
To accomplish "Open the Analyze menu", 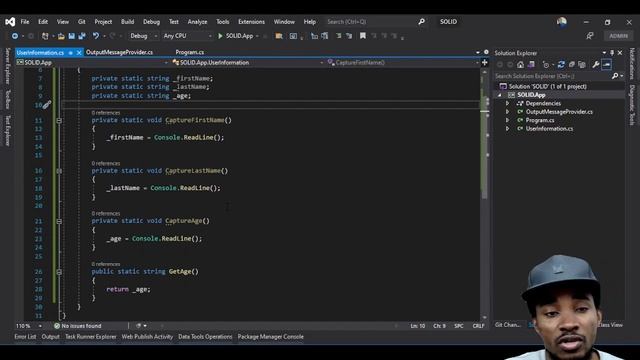I will [197, 22].
